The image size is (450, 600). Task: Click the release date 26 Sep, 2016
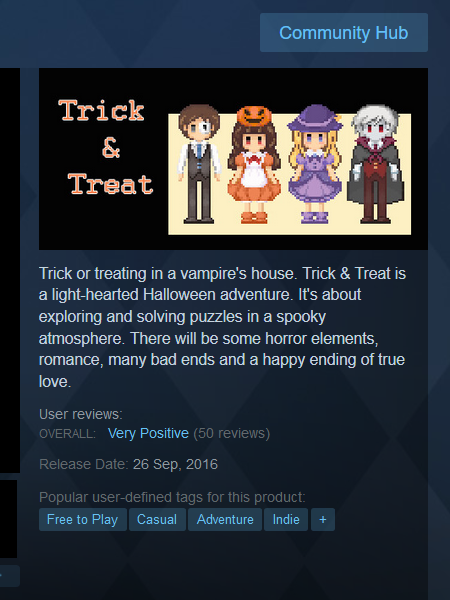point(175,464)
